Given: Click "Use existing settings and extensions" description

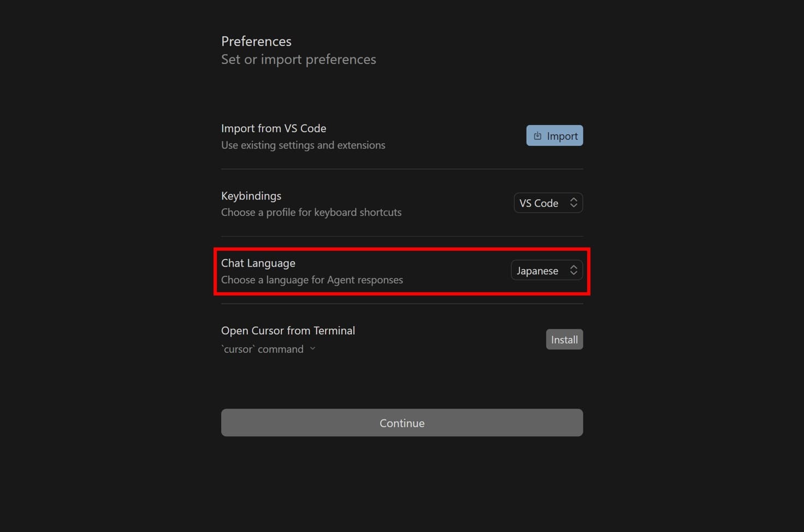Looking at the screenshot, I should tap(303, 145).
